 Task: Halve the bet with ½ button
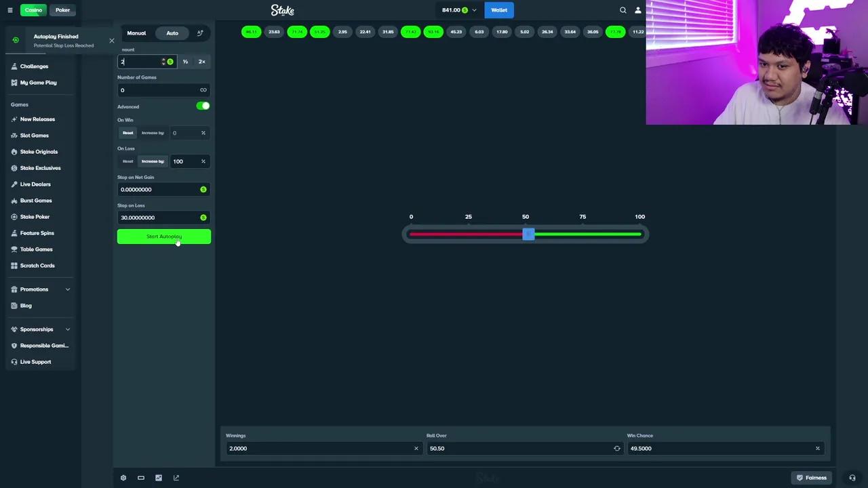(x=185, y=62)
